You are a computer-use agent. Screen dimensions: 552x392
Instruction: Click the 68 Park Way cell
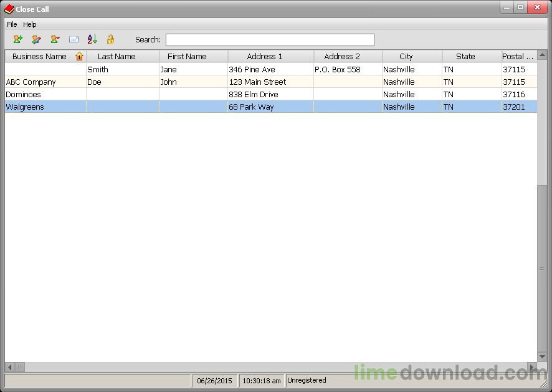pos(271,107)
